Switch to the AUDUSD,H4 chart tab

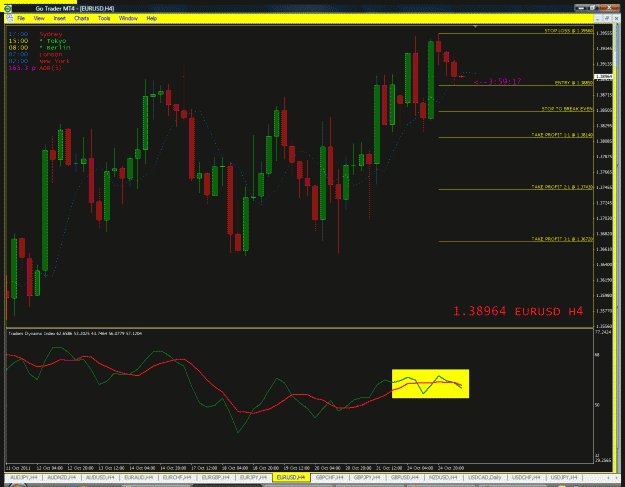[100, 477]
